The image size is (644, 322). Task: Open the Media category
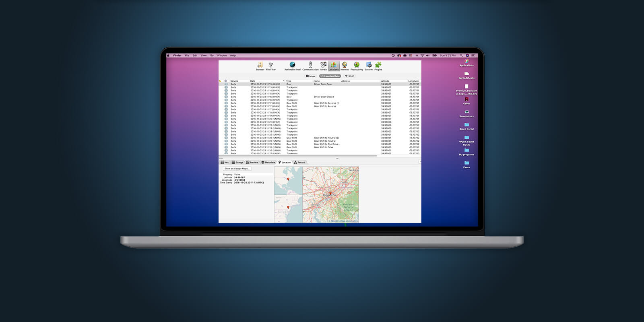coord(324,66)
